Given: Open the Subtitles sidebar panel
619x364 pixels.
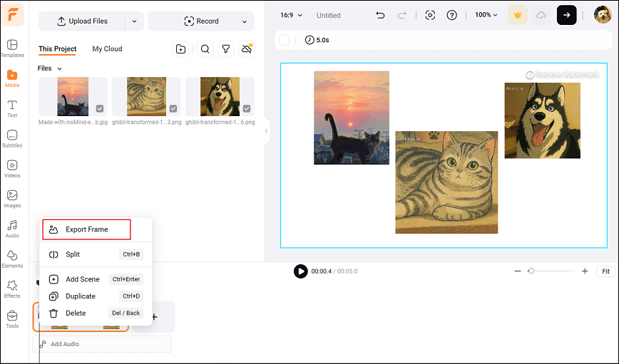Looking at the screenshot, I should point(12,139).
